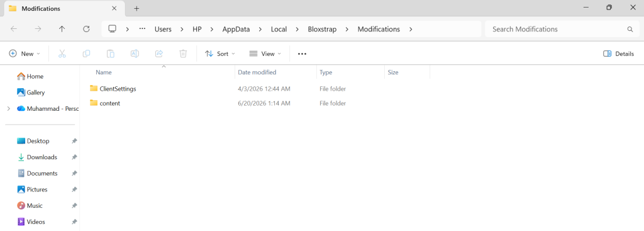Click date 6/20/2026 1:14 AM

click(x=264, y=104)
